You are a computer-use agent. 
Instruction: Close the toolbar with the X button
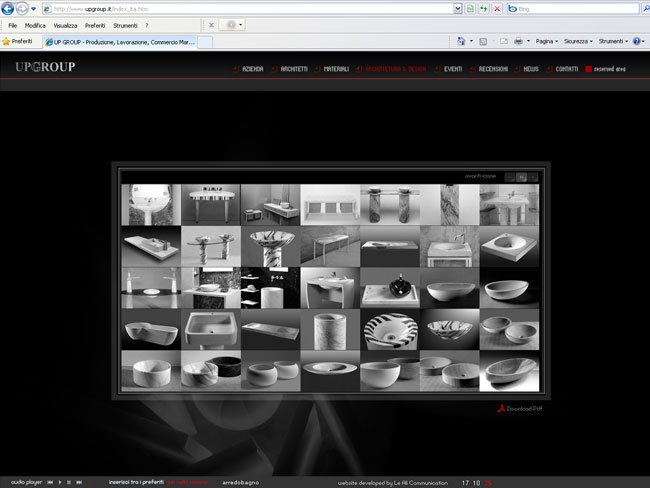pos(211,25)
